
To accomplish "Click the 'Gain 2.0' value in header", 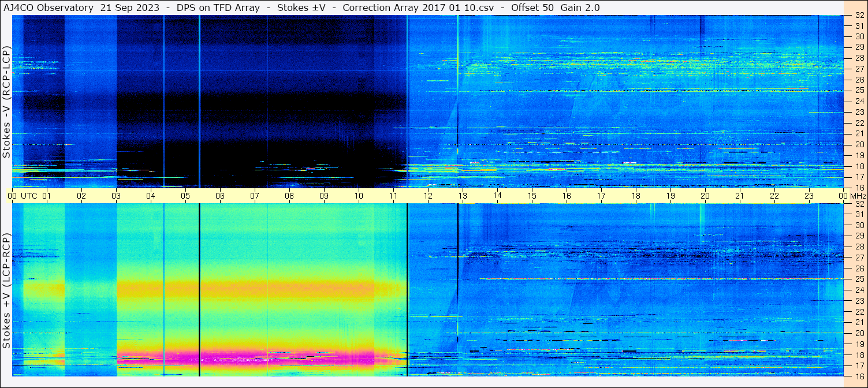I will pos(580,8).
